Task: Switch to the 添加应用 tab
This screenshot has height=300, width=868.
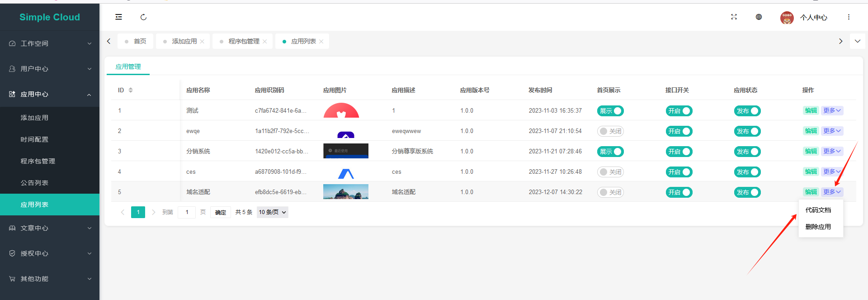Action: pos(184,42)
